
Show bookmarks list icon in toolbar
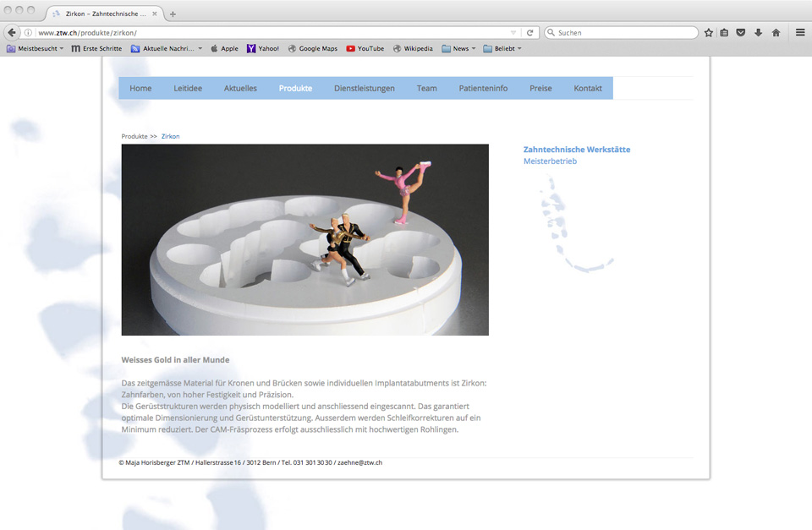(x=724, y=33)
